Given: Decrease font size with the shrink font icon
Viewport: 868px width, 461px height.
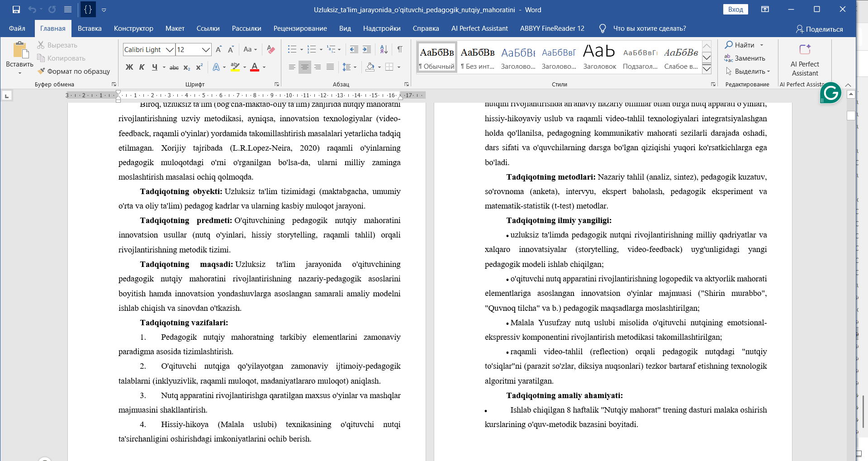Looking at the screenshot, I should pyautogui.click(x=231, y=49).
